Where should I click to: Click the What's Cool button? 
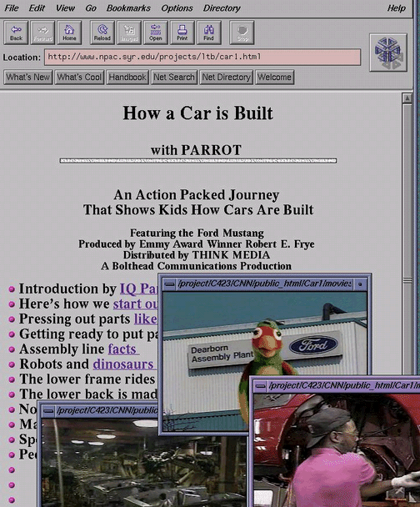[x=79, y=78]
